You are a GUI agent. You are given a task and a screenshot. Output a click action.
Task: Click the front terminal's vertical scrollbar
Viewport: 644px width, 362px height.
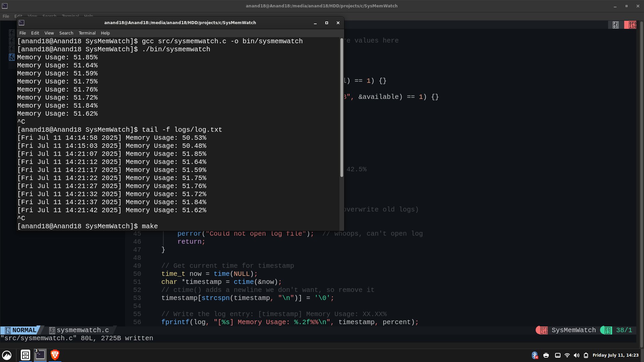(x=341, y=107)
